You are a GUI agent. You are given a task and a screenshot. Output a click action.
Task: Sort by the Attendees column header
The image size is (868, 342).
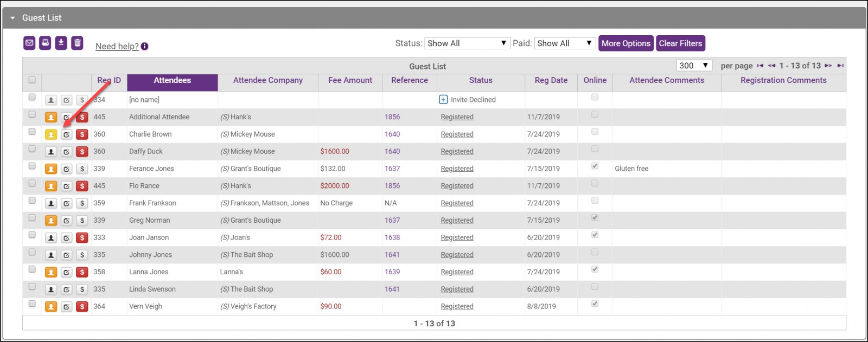172,80
